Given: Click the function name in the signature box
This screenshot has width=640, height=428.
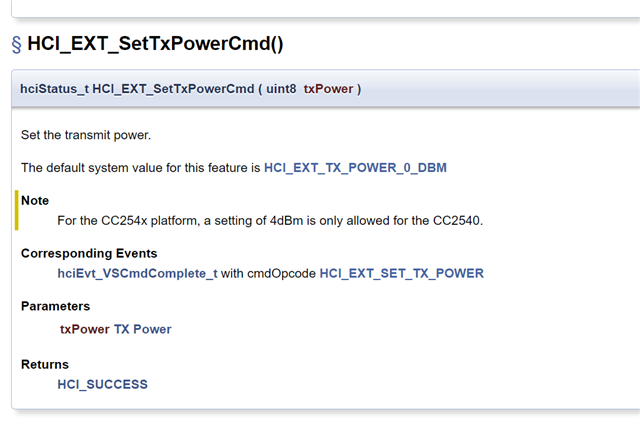Looking at the screenshot, I should [173, 89].
